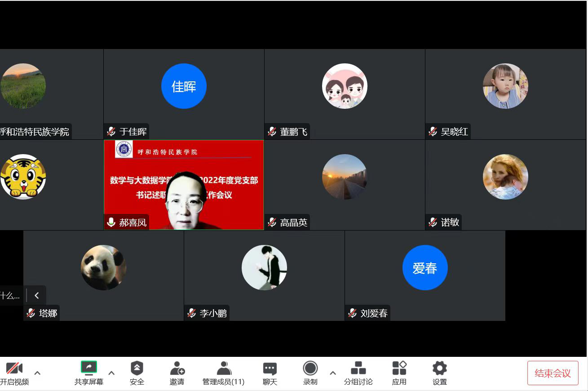Collapse the chat bubble with left chevron
The width and height of the screenshot is (588, 391).
[37, 295]
